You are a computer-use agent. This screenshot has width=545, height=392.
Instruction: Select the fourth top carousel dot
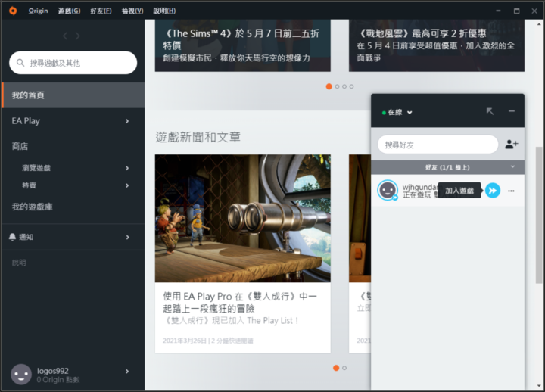(x=352, y=86)
